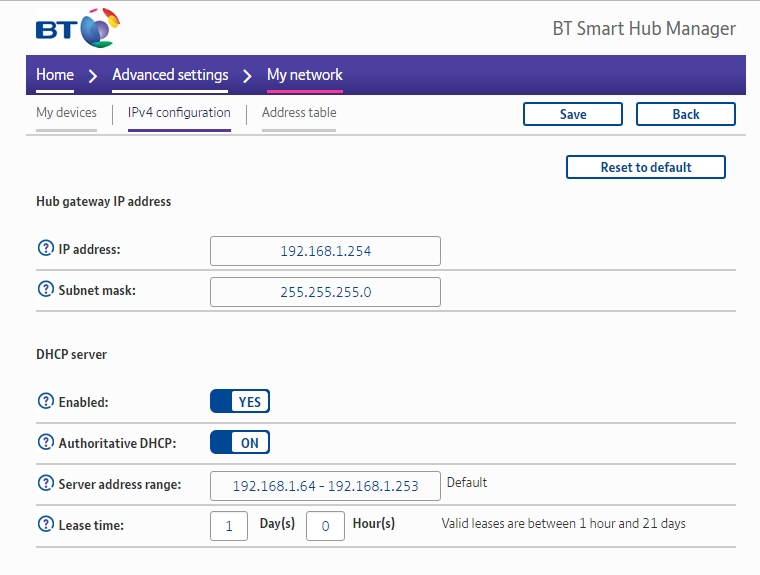Click the BT logo

[x=75, y=28]
